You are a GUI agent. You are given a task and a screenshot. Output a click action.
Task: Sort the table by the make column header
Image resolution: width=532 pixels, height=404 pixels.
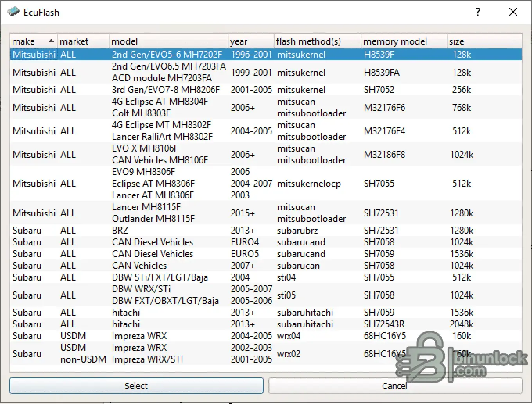pos(34,41)
